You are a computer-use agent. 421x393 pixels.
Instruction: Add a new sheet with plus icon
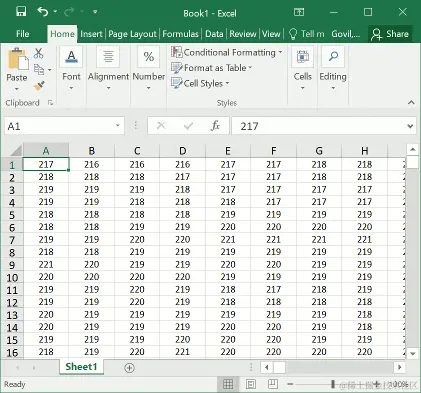click(x=129, y=368)
